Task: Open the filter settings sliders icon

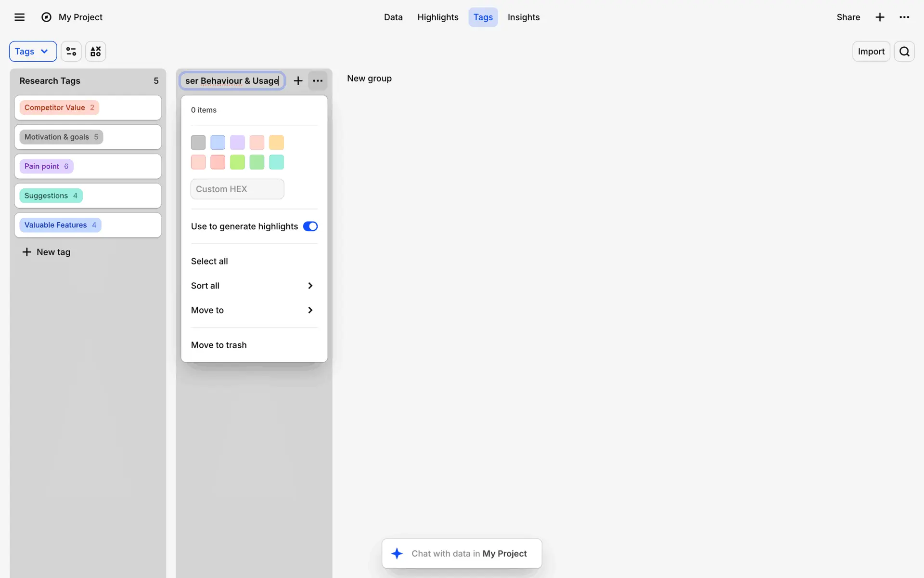Action: coord(71,52)
